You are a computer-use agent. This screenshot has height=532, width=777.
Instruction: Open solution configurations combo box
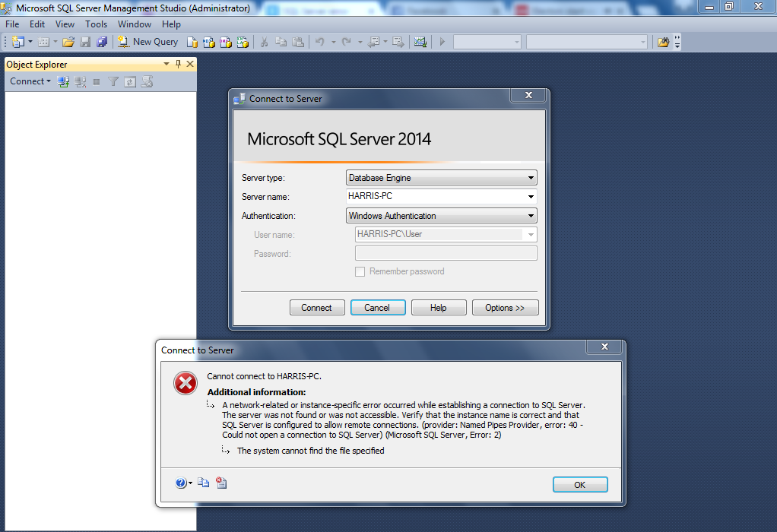tap(487, 42)
